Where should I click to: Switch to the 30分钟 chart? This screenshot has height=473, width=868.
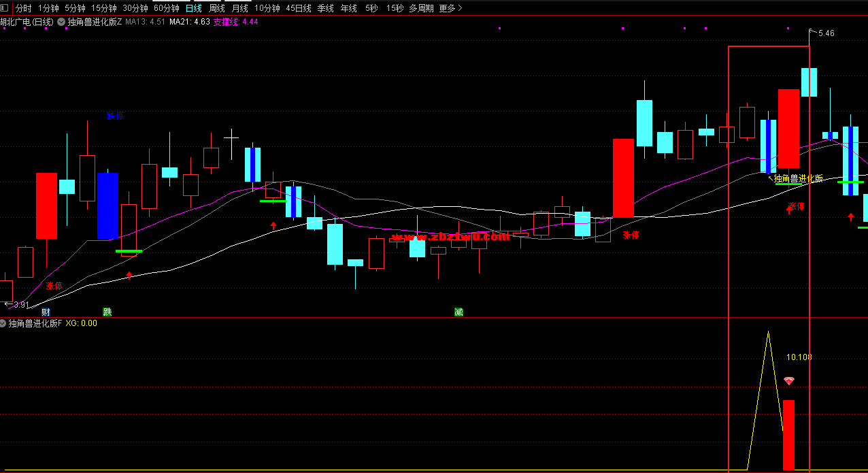pyautogui.click(x=135, y=8)
